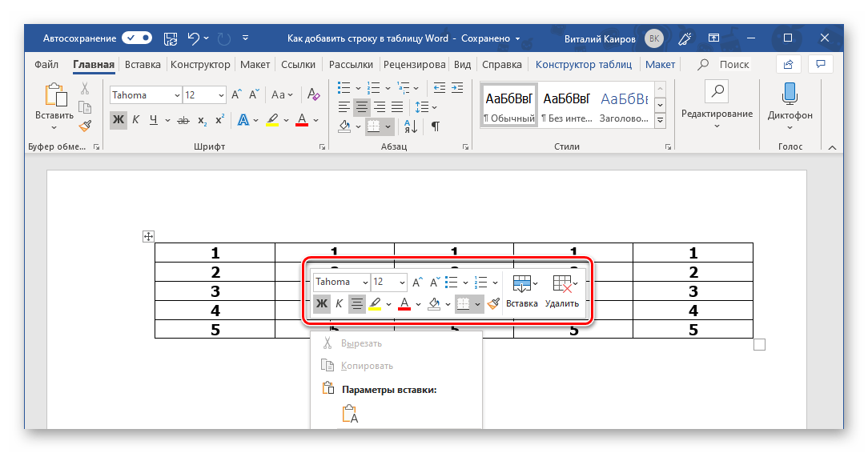This screenshot has height=453, width=868.
Task: Choose keep text only paste option
Action: (350, 414)
